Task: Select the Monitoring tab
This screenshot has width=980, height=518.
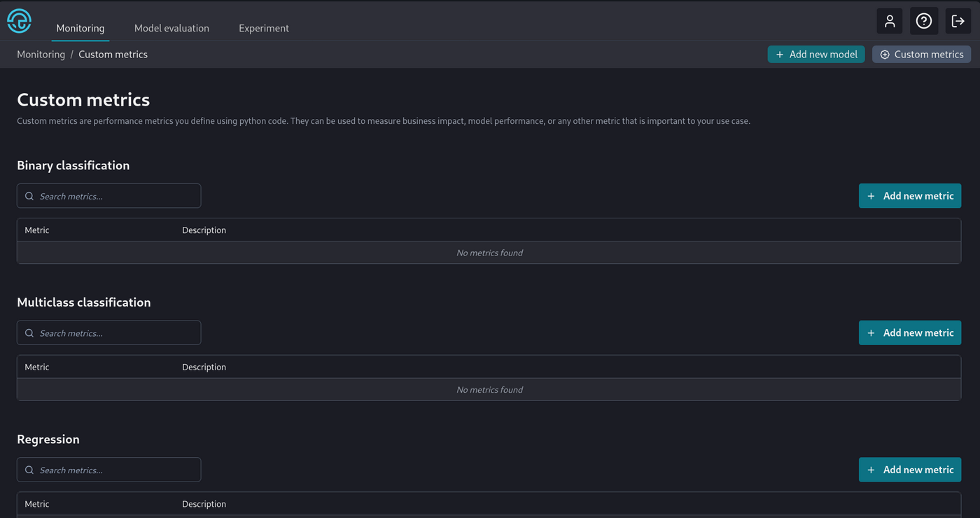Action: 80,28
